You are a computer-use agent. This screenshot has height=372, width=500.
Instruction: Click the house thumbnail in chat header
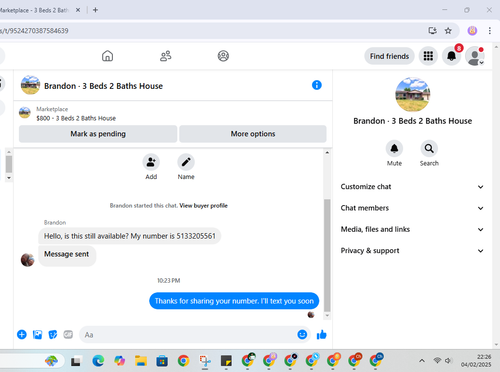30,85
